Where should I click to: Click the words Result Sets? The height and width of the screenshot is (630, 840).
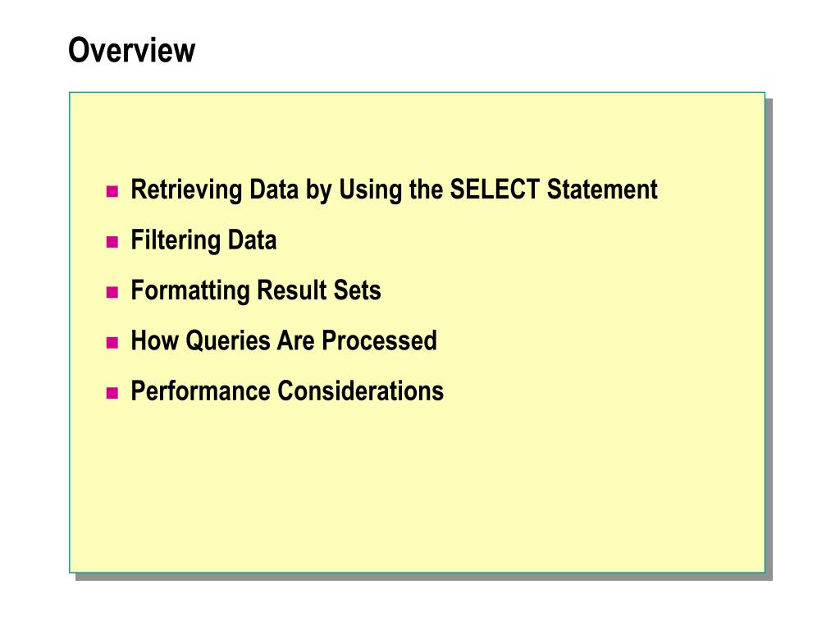pos(319,290)
